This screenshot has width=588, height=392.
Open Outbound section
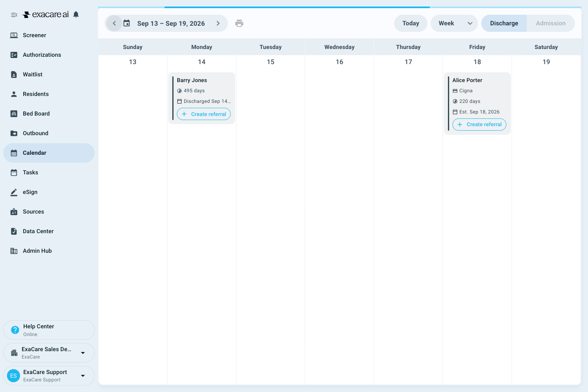point(49,134)
